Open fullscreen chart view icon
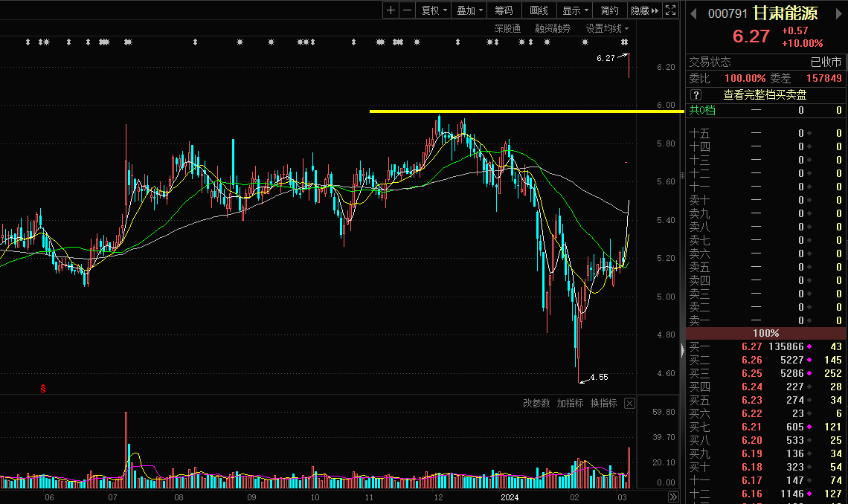Image resolution: width=848 pixels, height=504 pixels. click(x=670, y=10)
